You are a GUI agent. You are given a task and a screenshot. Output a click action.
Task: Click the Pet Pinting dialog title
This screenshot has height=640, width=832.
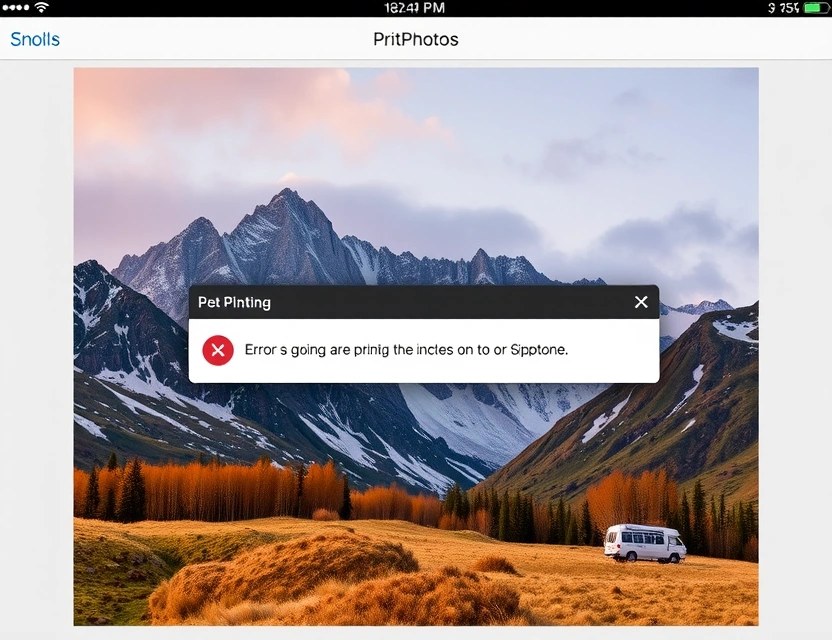click(x=234, y=302)
